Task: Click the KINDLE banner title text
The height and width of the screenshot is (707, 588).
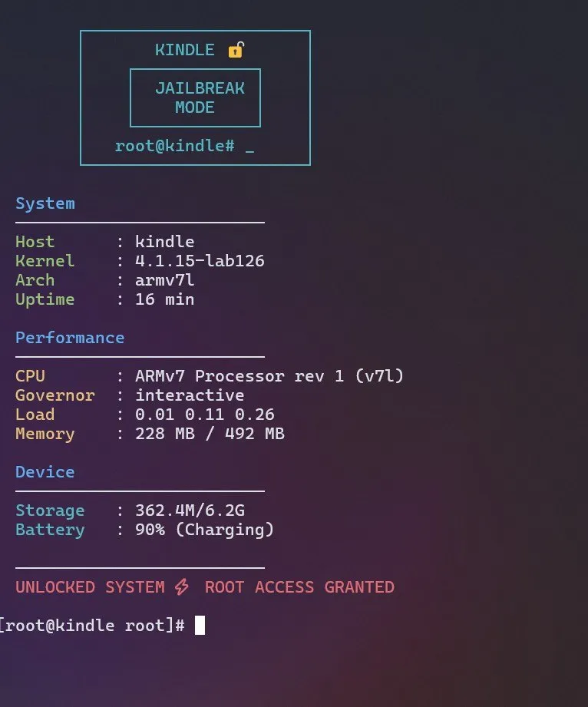Action: click(185, 50)
